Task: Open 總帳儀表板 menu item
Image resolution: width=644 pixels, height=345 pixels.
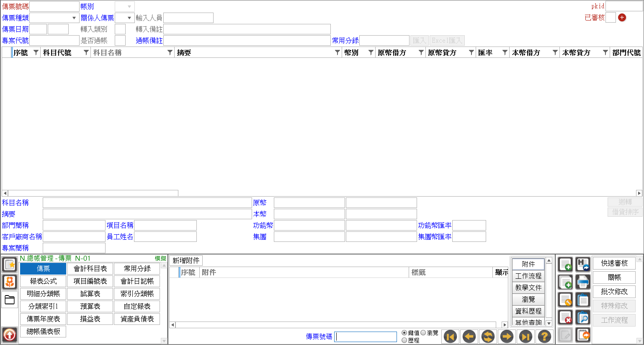Action: [43, 332]
